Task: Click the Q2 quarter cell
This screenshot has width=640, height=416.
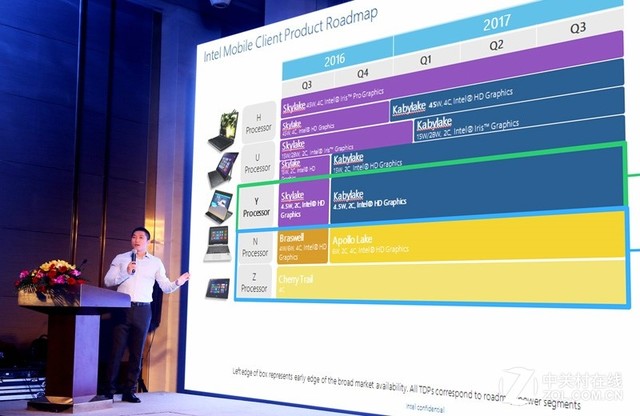Action: 498,45
